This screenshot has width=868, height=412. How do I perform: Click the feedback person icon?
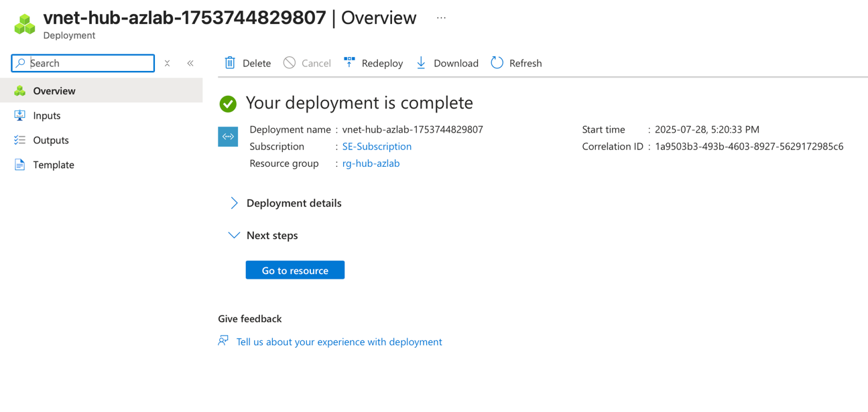pos(223,341)
